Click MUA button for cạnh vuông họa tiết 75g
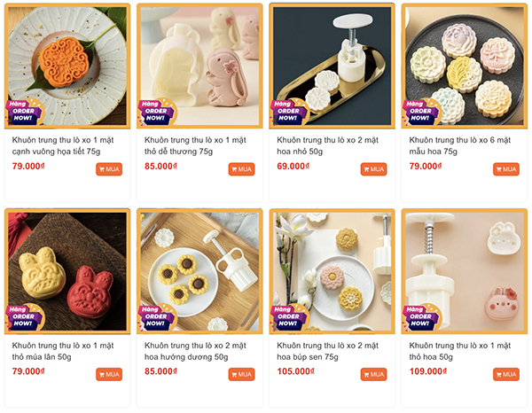Screen dimensions: 532x413 tap(109, 169)
